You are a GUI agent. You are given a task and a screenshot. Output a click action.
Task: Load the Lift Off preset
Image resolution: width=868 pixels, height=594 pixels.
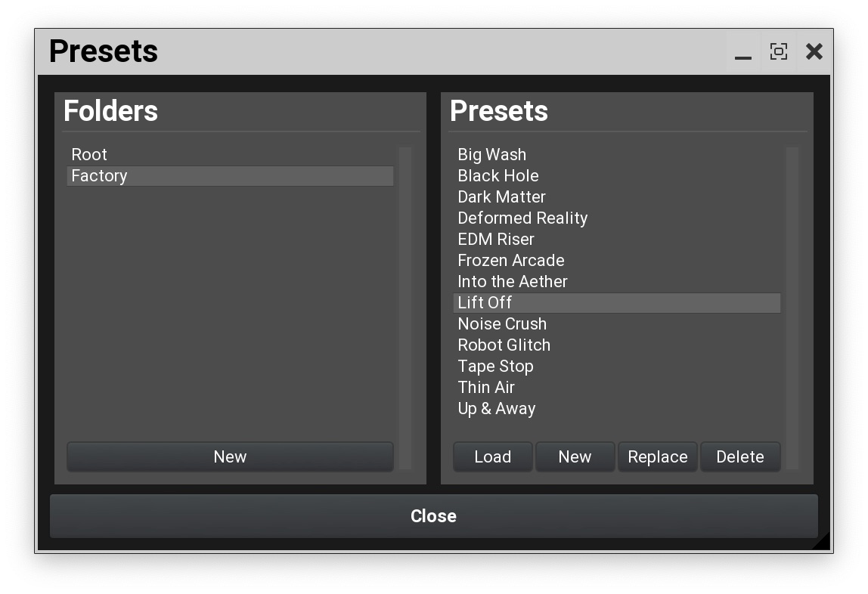[x=492, y=456]
